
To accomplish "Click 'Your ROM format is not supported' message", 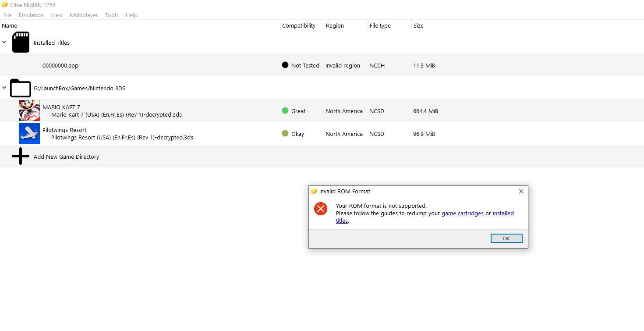I will click(381, 206).
